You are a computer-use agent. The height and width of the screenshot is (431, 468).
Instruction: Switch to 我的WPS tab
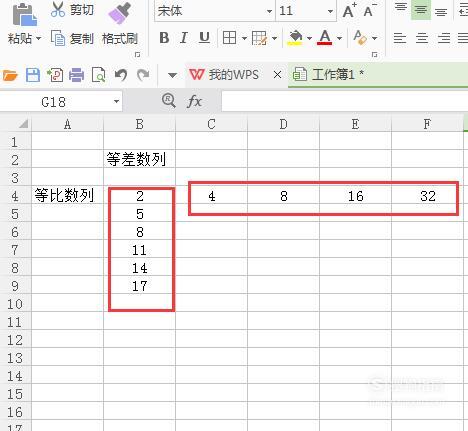224,74
